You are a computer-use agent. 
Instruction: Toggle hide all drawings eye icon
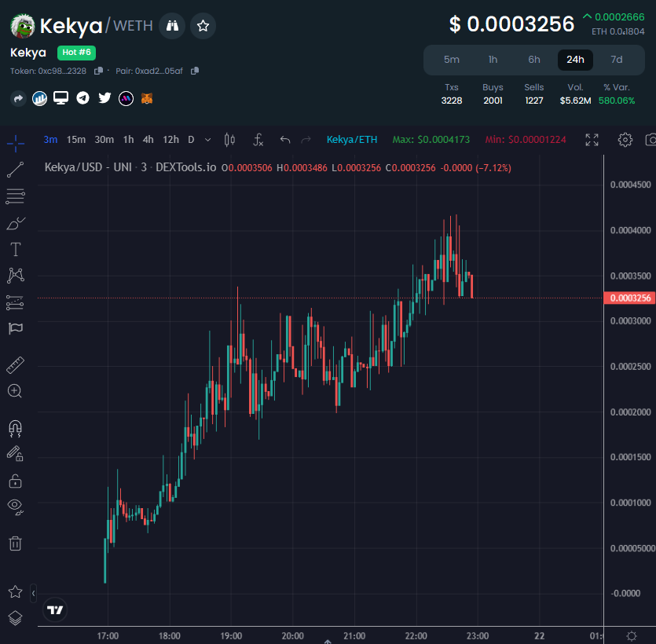coord(16,507)
